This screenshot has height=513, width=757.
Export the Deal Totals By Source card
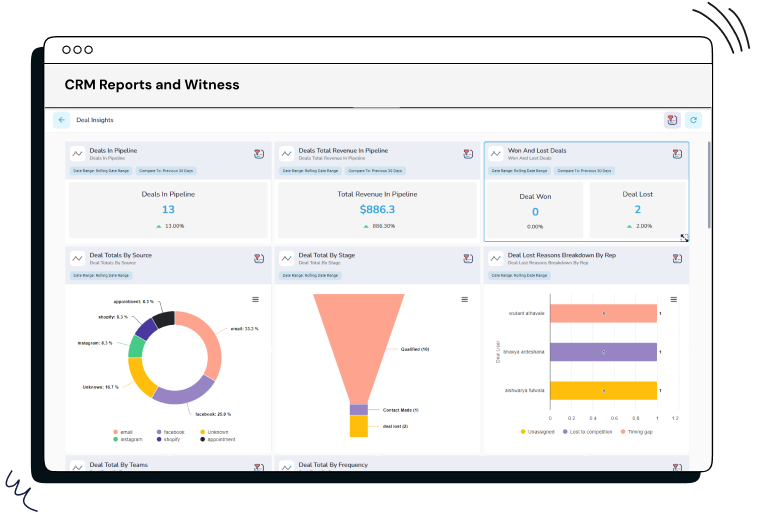259,259
